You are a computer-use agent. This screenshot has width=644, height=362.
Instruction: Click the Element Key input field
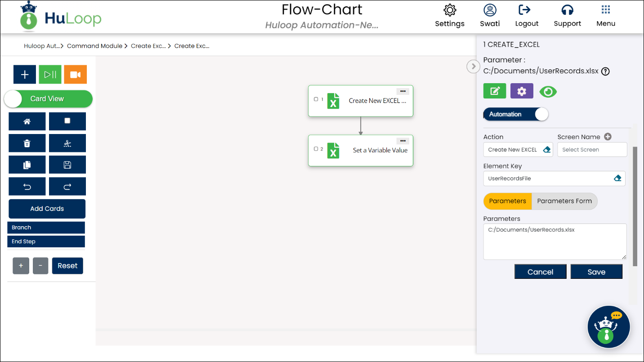click(x=549, y=179)
